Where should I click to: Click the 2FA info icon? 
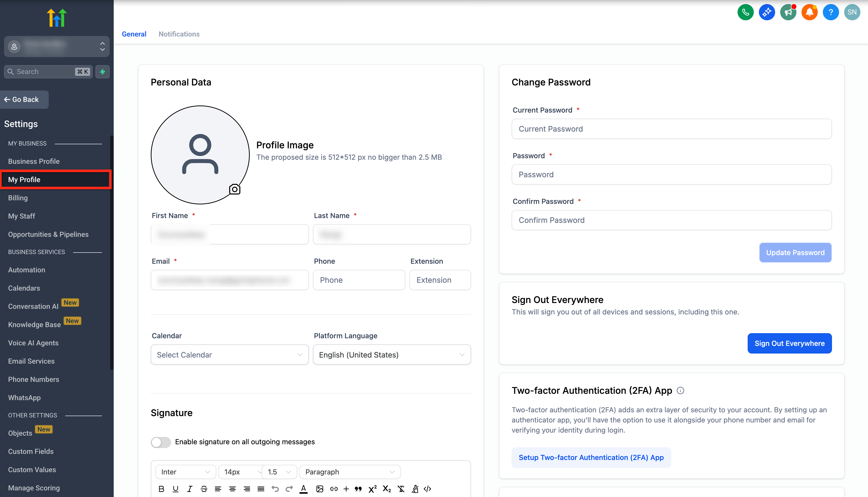pos(680,390)
